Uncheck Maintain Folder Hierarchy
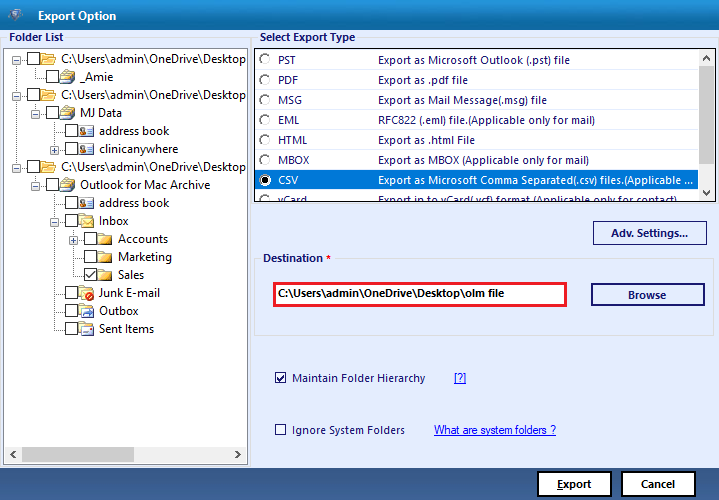Viewport: 719px width, 500px height. tap(280, 378)
